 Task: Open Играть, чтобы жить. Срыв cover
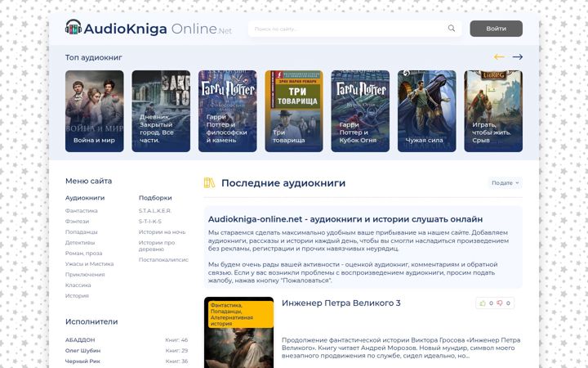(x=493, y=111)
